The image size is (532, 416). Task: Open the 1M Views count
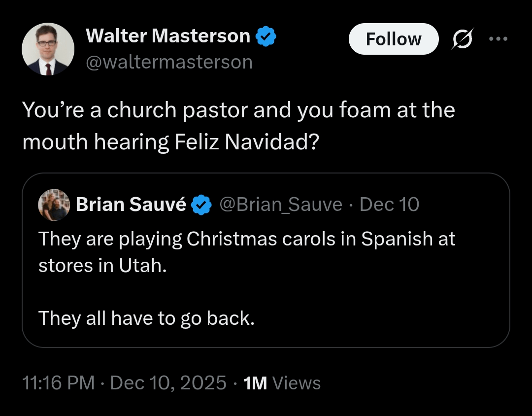point(282,383)
